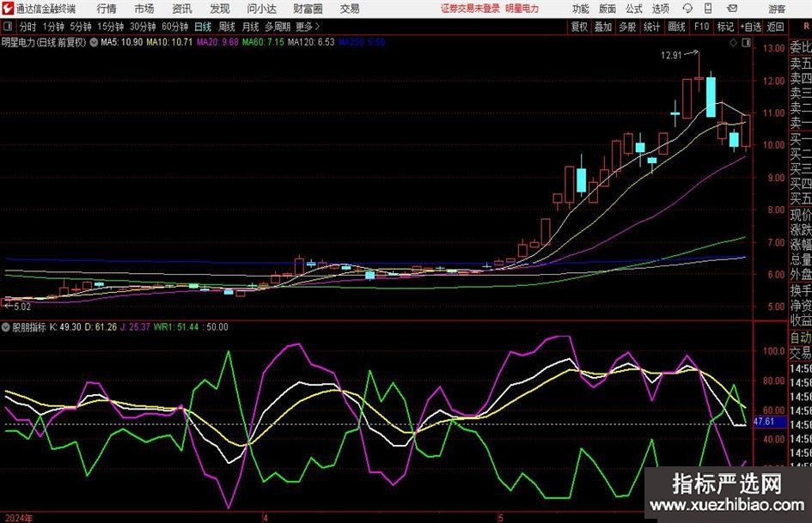812x523 pixels.
Task: Click the 证券交易未登录 login link
Action: coord(470,9)
